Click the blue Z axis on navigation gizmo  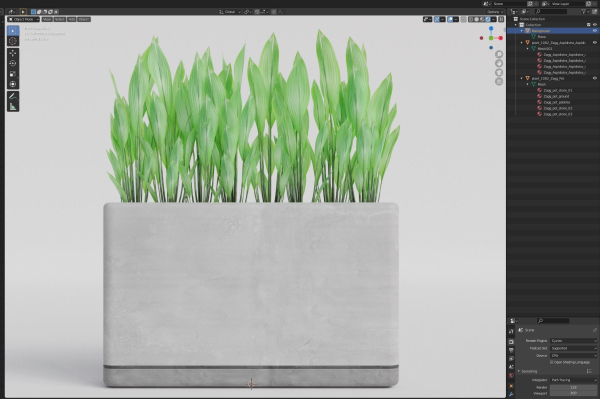[x=491, y=29]
